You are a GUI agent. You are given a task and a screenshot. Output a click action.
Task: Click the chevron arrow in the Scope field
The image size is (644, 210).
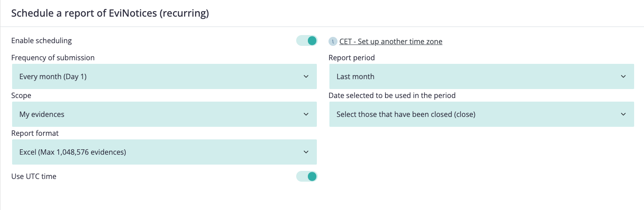[x=306, y=114]
